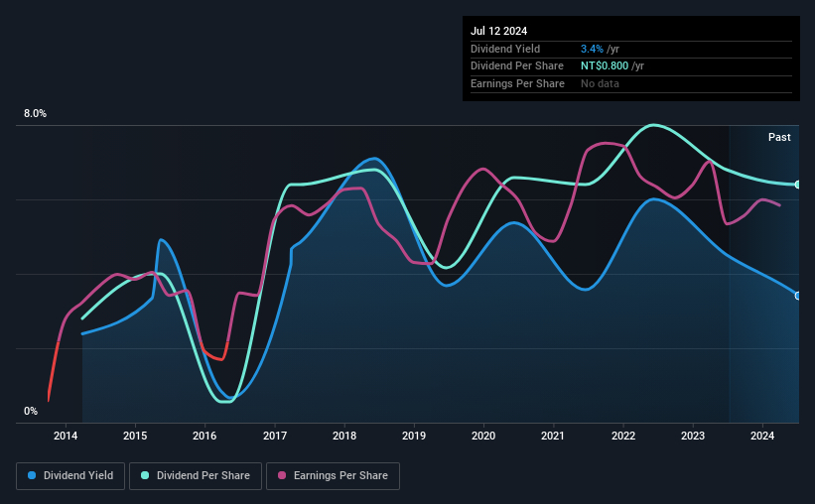Select the 2024 label on the x-axis
Screen dimensions: 815x504
pos(762,436)
